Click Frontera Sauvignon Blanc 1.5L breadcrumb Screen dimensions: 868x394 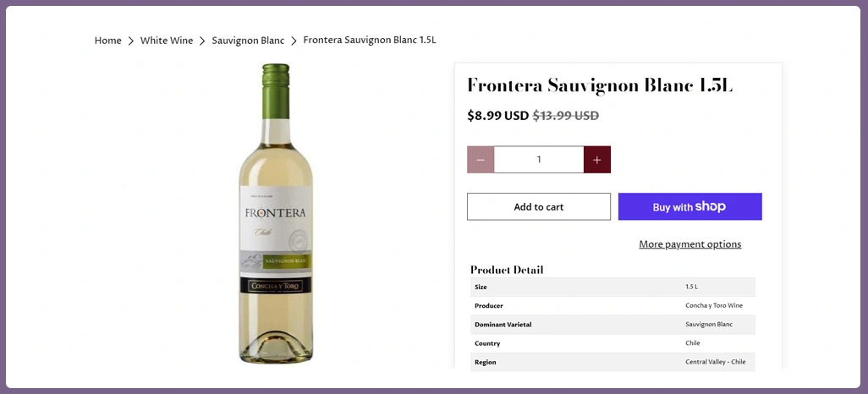pyautogui.click(x=370, y=41)
